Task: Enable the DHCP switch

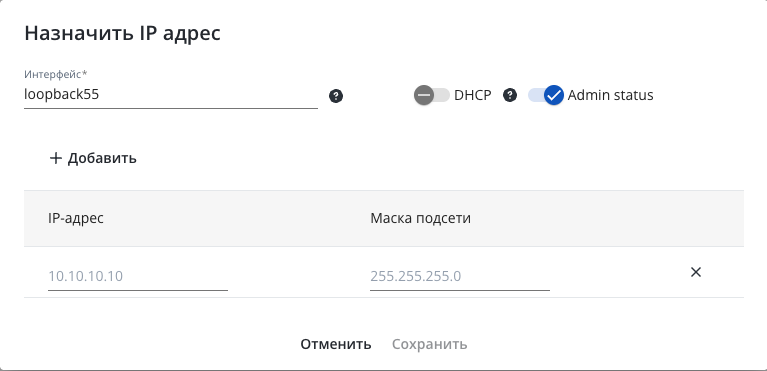Action: 431,95
